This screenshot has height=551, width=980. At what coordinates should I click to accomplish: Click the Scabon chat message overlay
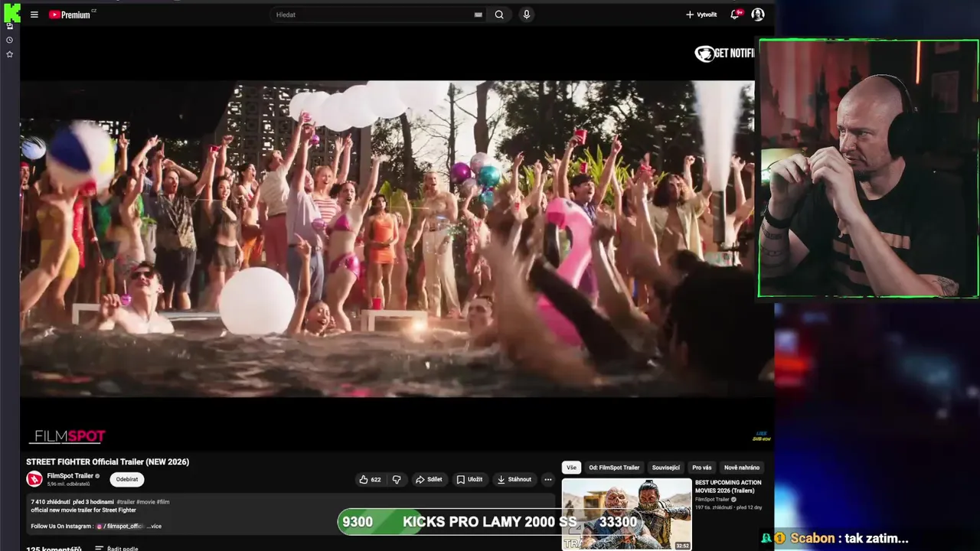tap(835, 538)
